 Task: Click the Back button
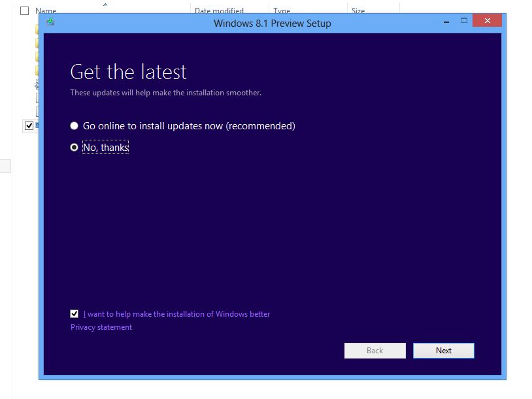375,351
